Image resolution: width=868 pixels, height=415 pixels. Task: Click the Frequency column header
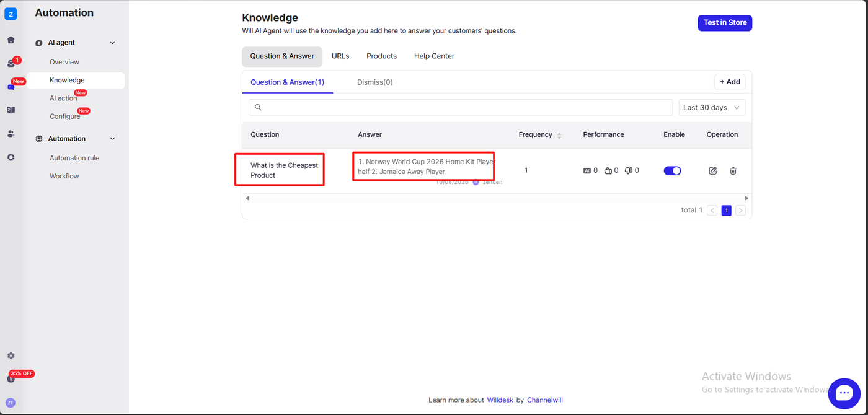pos(536,135)
